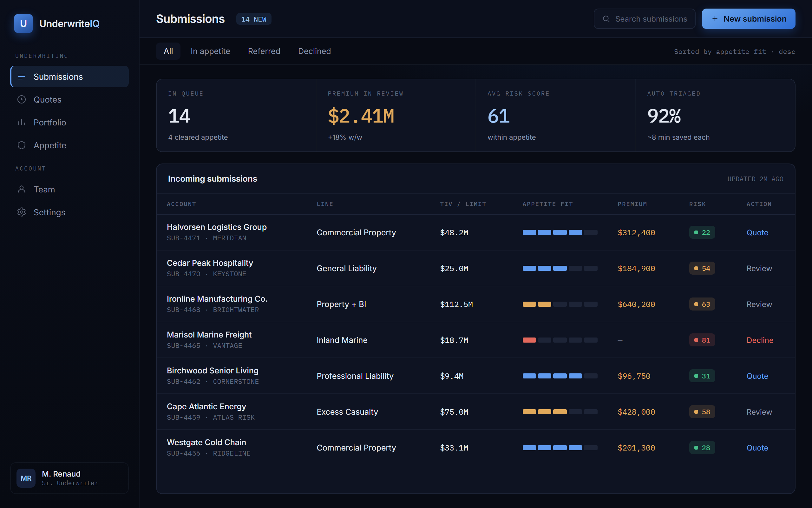
Task: Open Halvorsen Logistics Group account
Action: coord(217,227)
